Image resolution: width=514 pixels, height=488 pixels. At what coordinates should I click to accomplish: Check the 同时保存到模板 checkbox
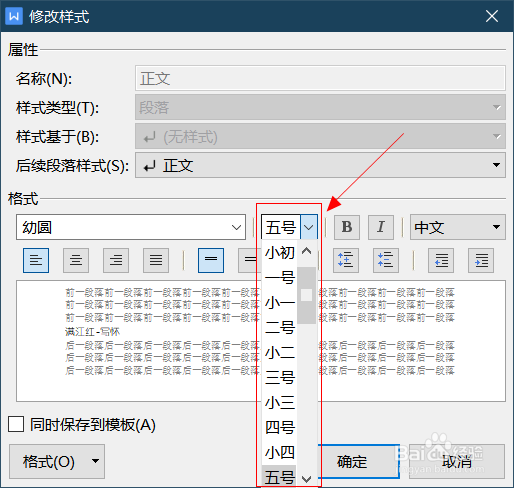click(x=16, y=424)
